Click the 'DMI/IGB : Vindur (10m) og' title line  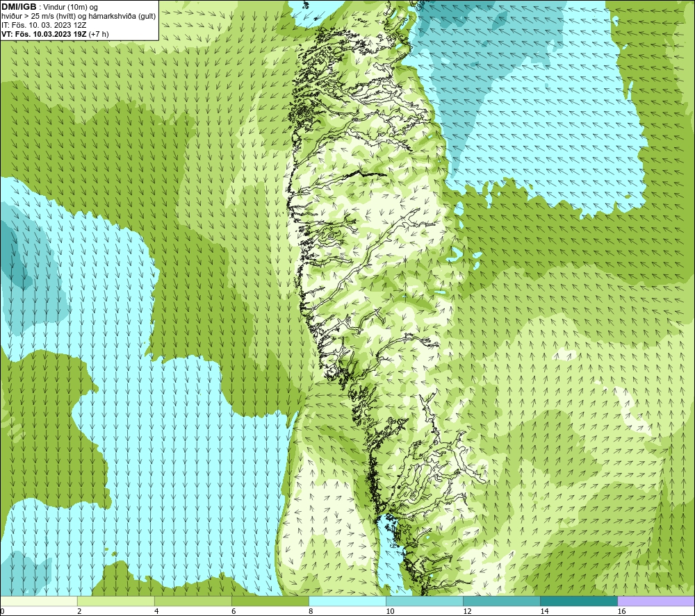pyautogui.click(x=50, y=7)
